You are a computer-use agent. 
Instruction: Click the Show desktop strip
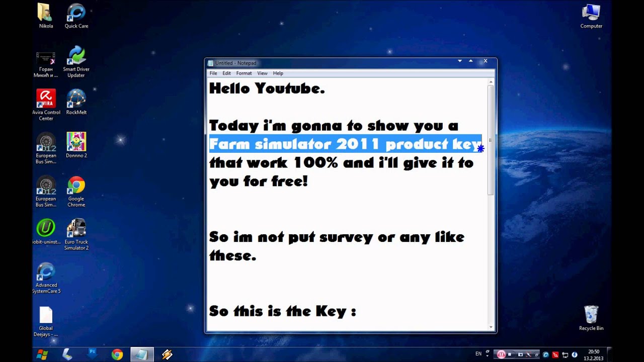pyautogui.click(x=609, y=354)
